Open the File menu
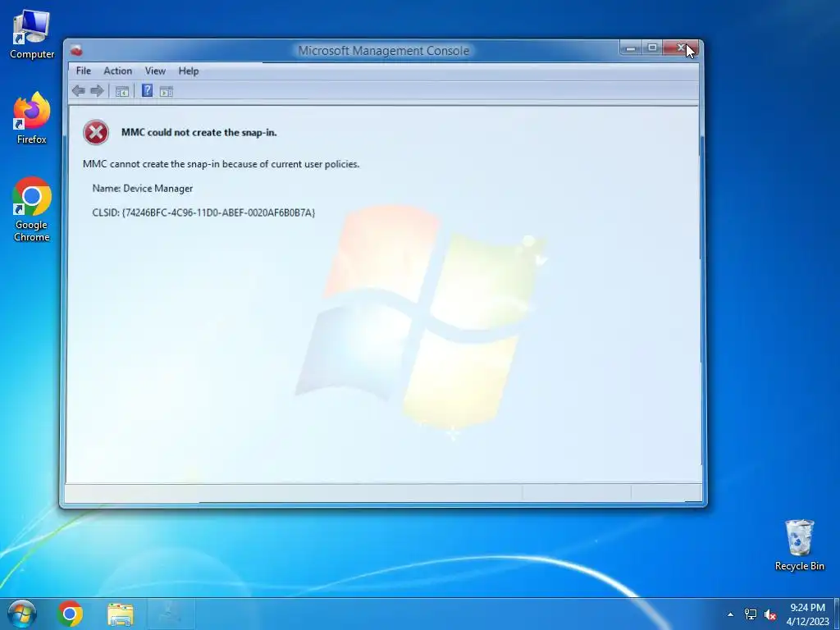The image size is (840, 630). (x=83, y=71)
